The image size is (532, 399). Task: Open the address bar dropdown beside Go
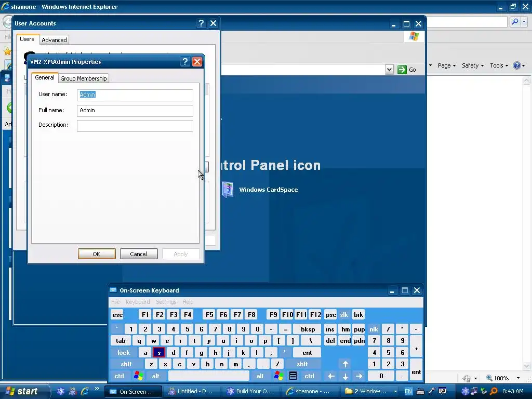(x=389, y=70)
